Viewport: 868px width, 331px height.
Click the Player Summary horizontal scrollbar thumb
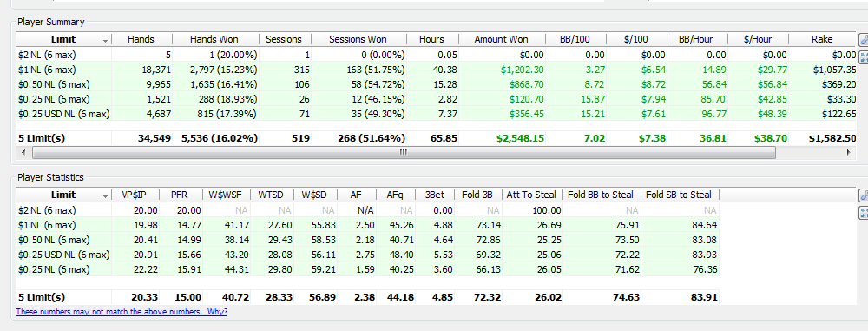point(403,152)
